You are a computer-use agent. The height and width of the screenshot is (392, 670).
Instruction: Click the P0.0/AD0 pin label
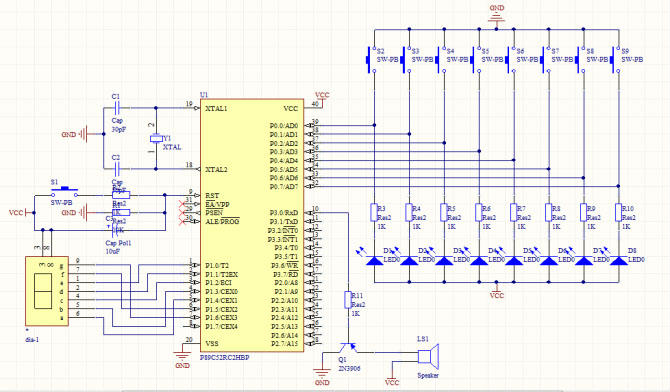point(284,126)
